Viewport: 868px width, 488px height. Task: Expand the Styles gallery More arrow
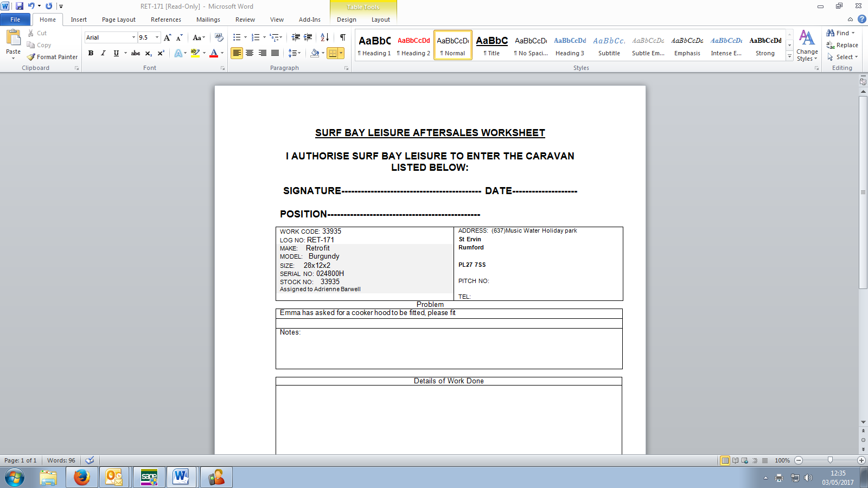(x=790, y=57)
